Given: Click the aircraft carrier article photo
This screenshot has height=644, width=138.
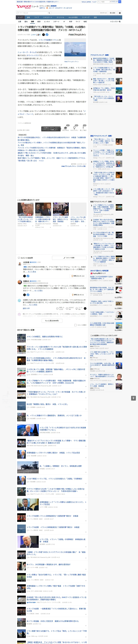Looking at the screenshot, I should (x=75, y=49).
